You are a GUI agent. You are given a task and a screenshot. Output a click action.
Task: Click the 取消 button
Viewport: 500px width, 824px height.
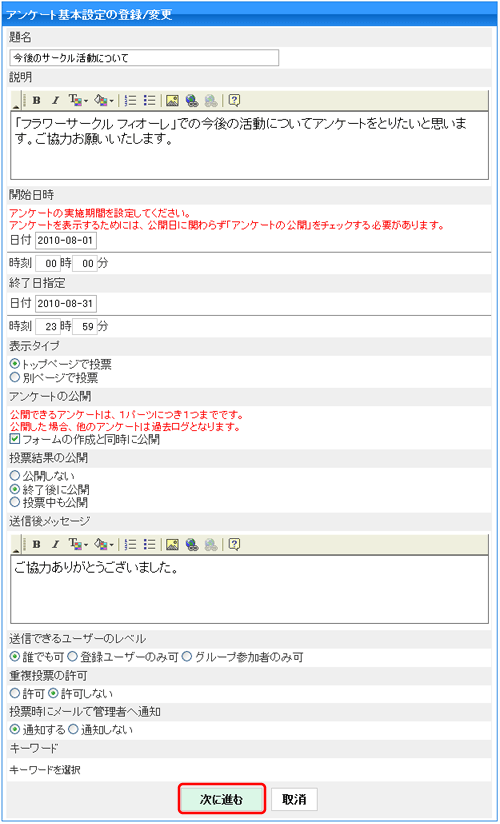[x=294, y=800]
